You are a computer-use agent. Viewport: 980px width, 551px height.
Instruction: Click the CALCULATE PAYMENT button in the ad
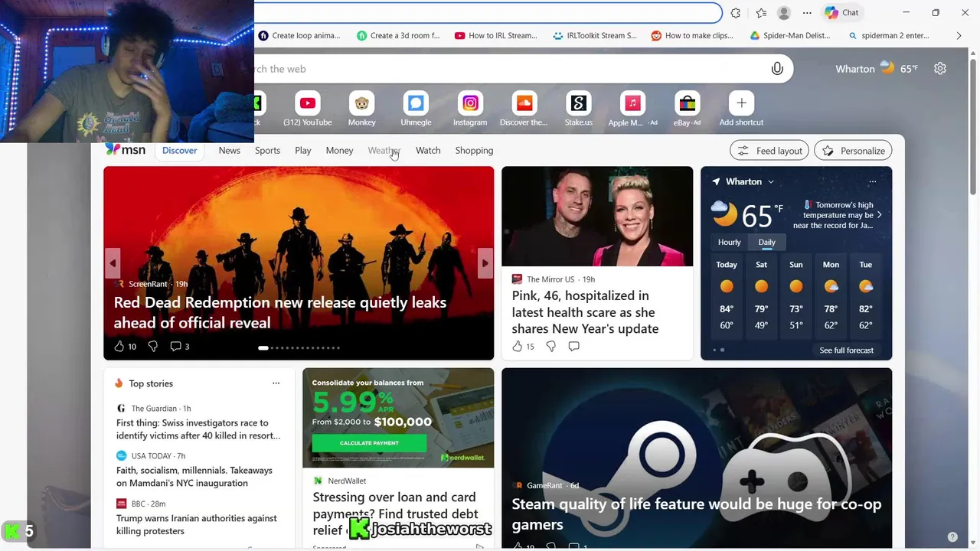coord(369,443)
